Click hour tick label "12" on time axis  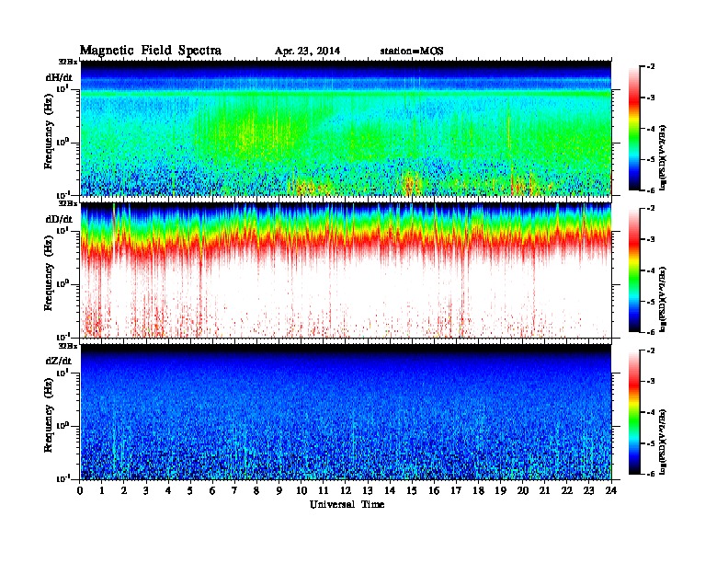tap(346, 491)
